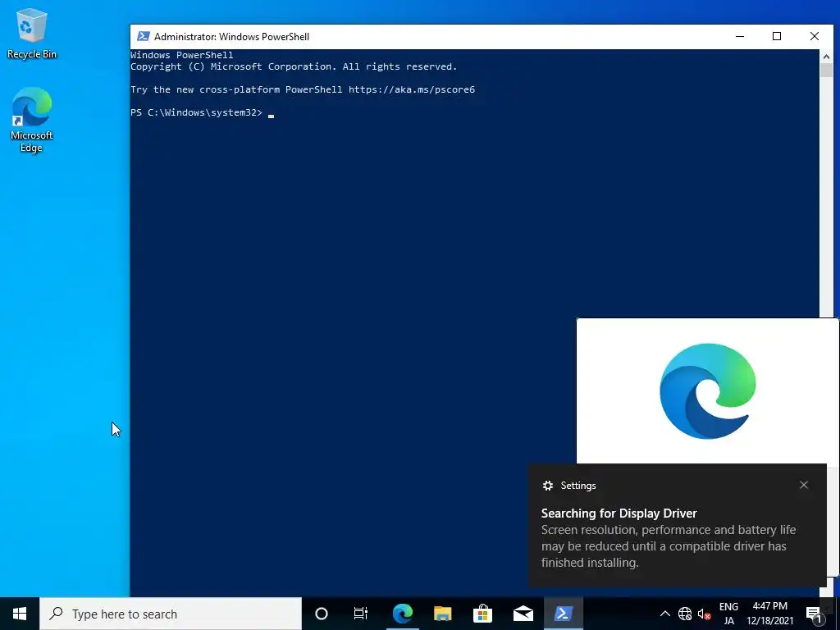
Task: Switch input language via ENG JA indicator
Action: pyautogui.click(x=728, y=614)
